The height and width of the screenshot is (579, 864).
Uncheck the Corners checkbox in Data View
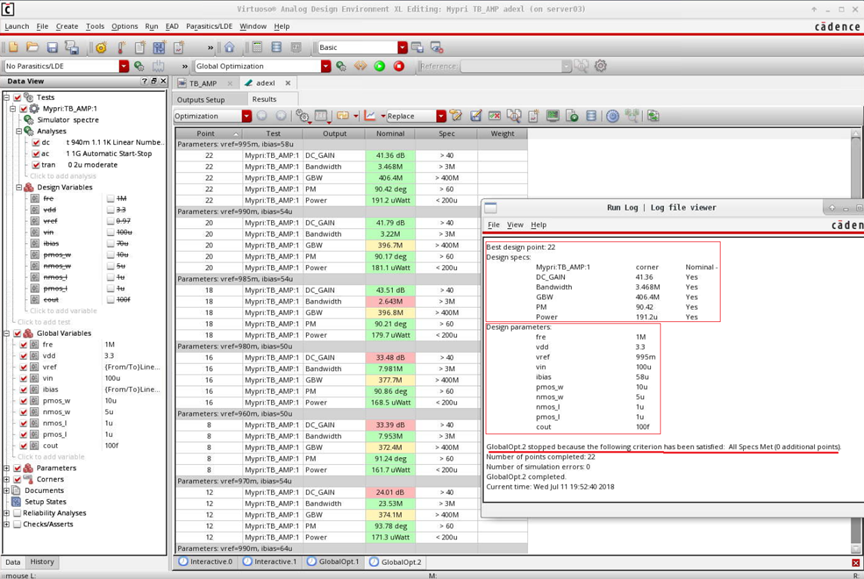click(x=18, y=479)
